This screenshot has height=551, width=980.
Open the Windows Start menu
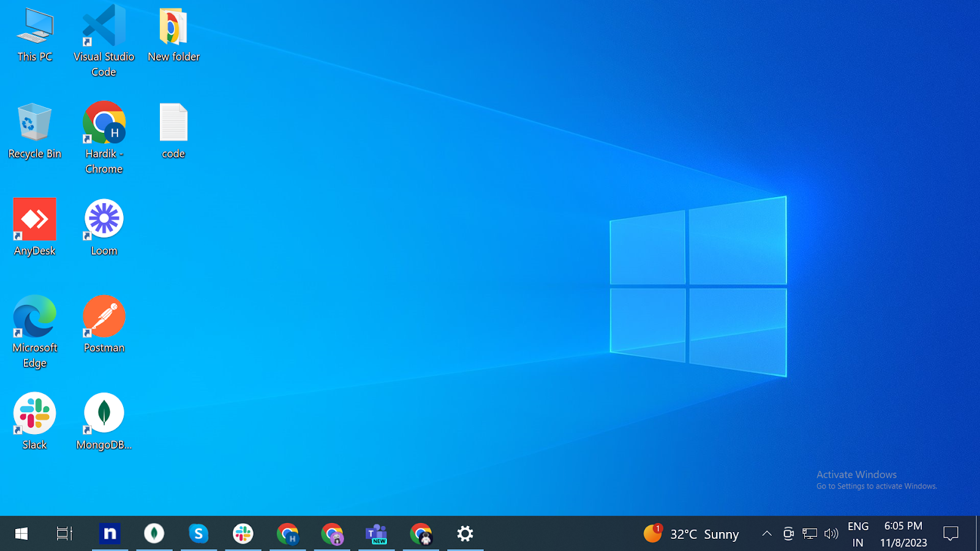click(x=21, y=534)
